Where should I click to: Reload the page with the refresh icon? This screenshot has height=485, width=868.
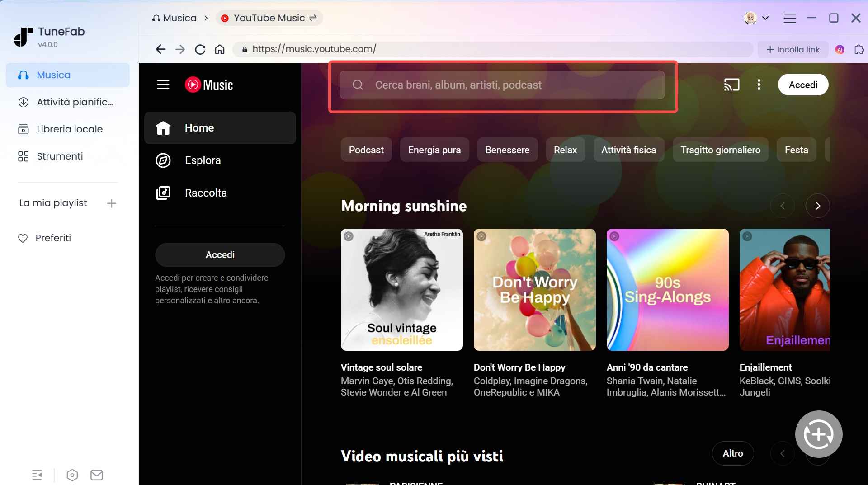200,49
